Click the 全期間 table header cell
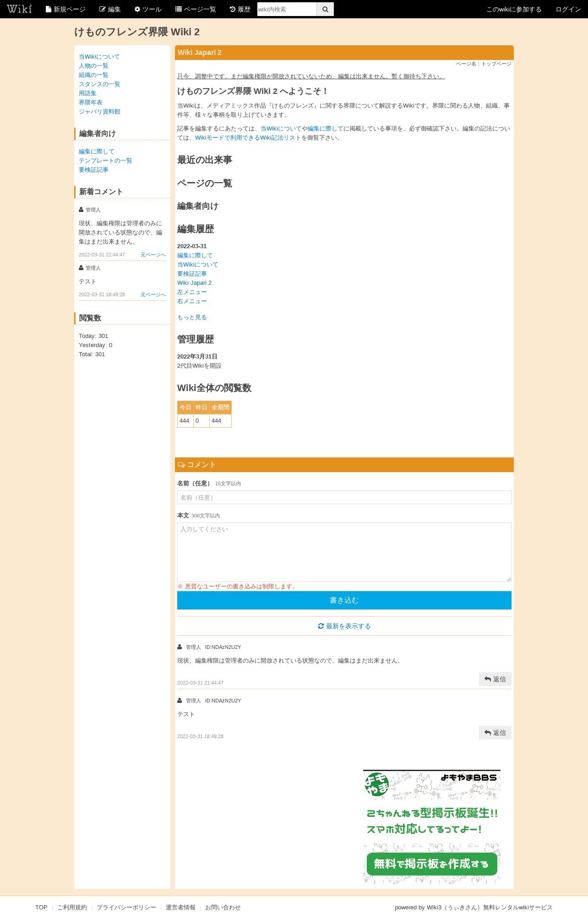The image size is (588, 919). (x=220, y=408)
